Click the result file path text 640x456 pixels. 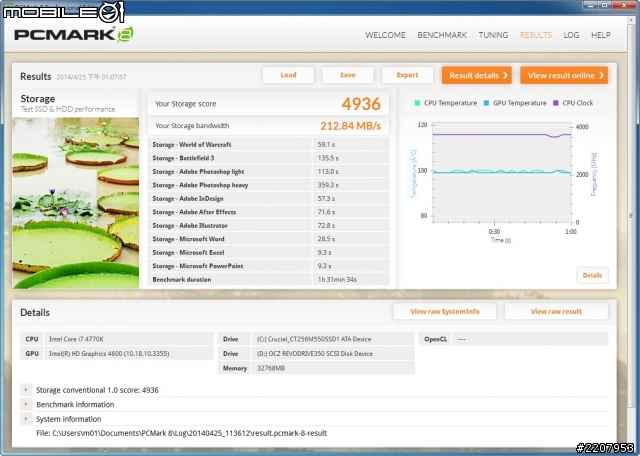[x=181, y=433]
